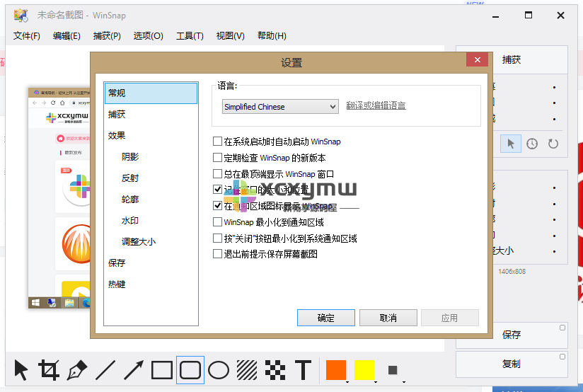Select 捕获 in settings category list
Image resolution: width=583 pixels, height=392 pixels.
pyautogui.click(x=151, y=115)
